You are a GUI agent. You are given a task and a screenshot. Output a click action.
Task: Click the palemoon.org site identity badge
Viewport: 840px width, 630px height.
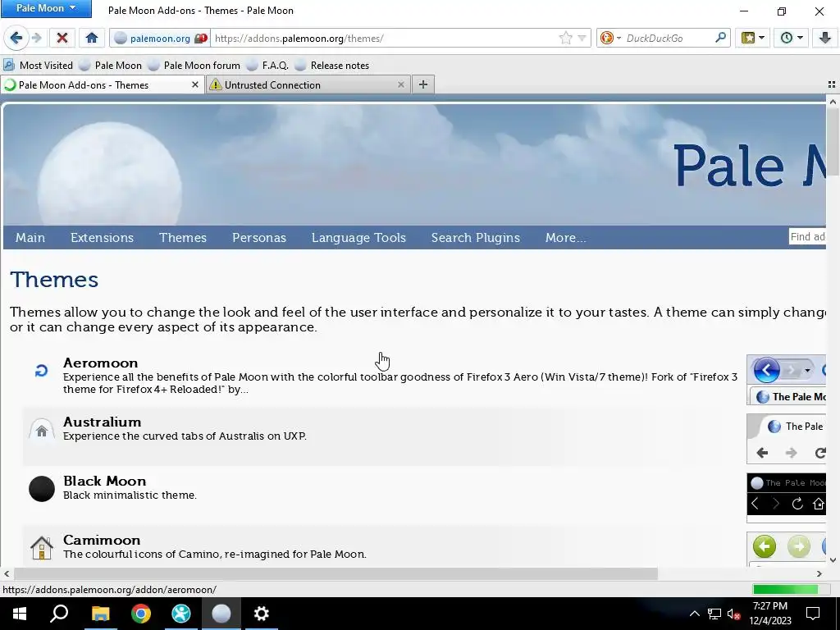[x=160, y=38]
